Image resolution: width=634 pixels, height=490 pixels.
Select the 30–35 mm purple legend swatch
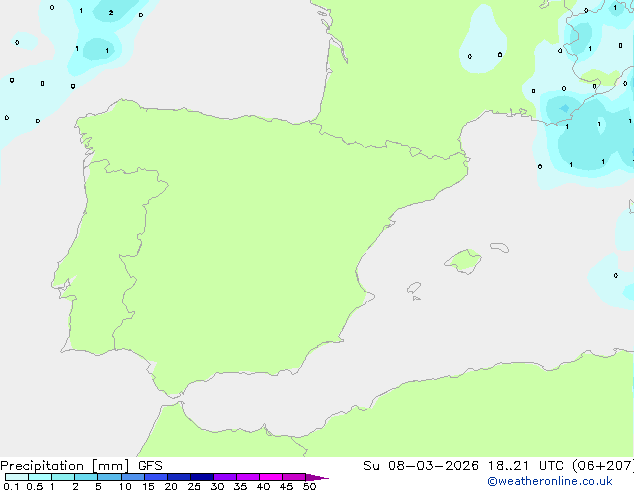click(x=225, y=477)
